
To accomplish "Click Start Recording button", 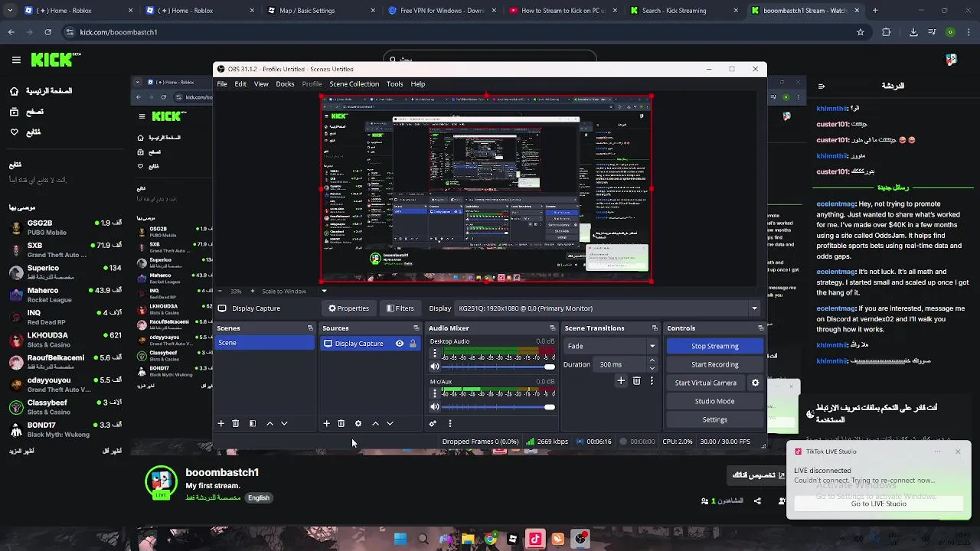I will point(714,364).
